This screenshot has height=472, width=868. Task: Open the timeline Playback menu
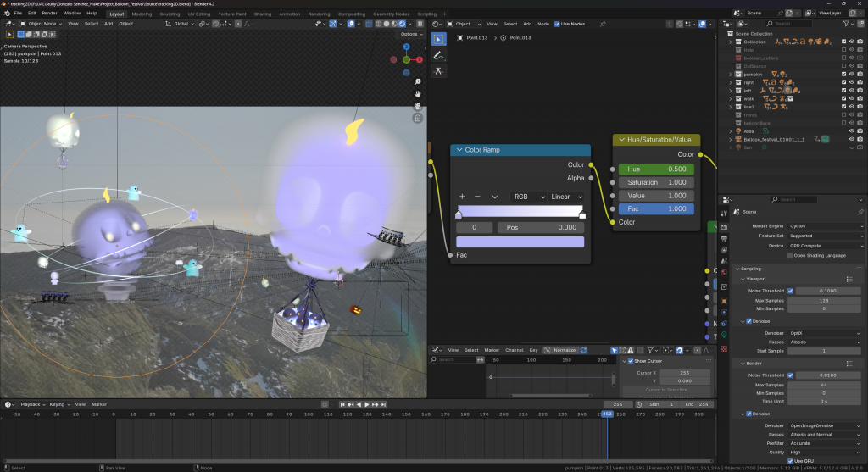(32, 404)
